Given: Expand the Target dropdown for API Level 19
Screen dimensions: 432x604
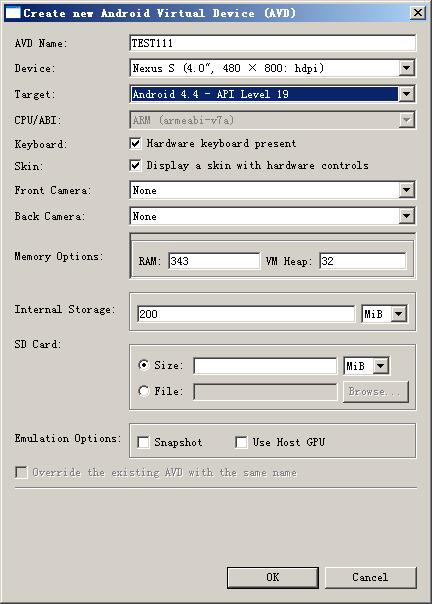Looking at the screenshot, I should click(272, 94).
